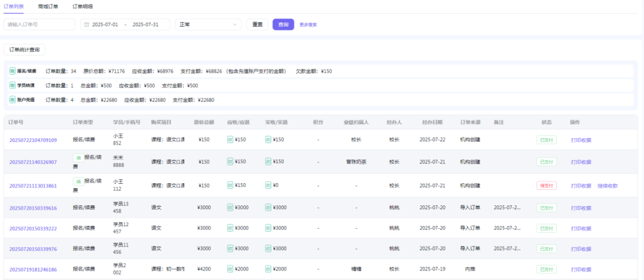644x280 pixels.
Task: Click the end date 2025-07-31
Action: (x=145, y=24)
